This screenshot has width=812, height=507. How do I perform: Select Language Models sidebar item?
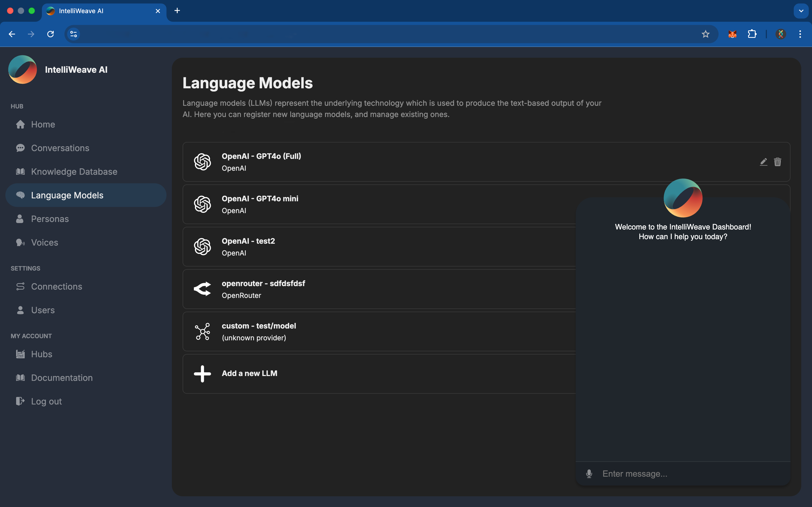[86, 195]
